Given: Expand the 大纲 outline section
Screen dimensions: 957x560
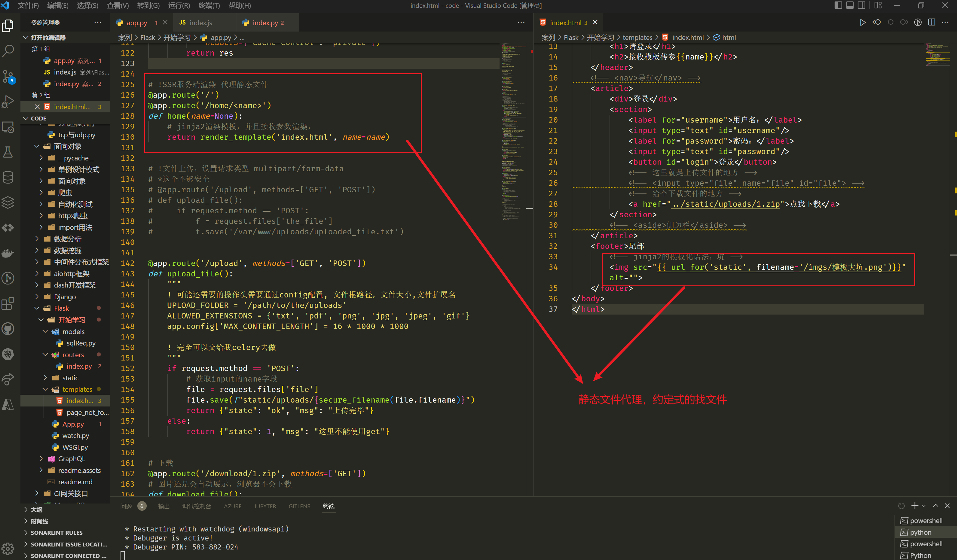Looking at the screenshot, I should coord(36,510).
